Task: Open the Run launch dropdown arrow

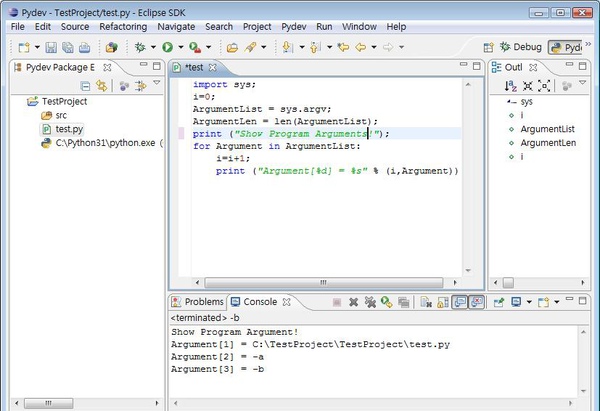Action: (x=181, y=47)
